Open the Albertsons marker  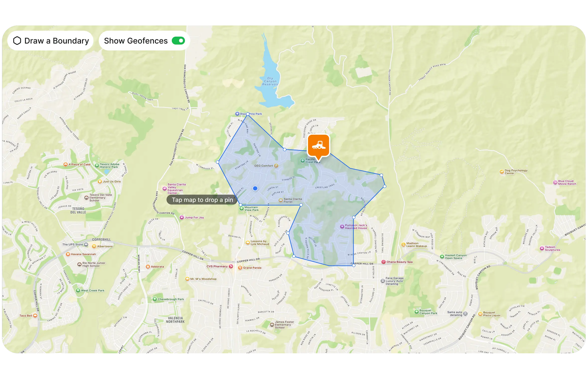point(94,246)
